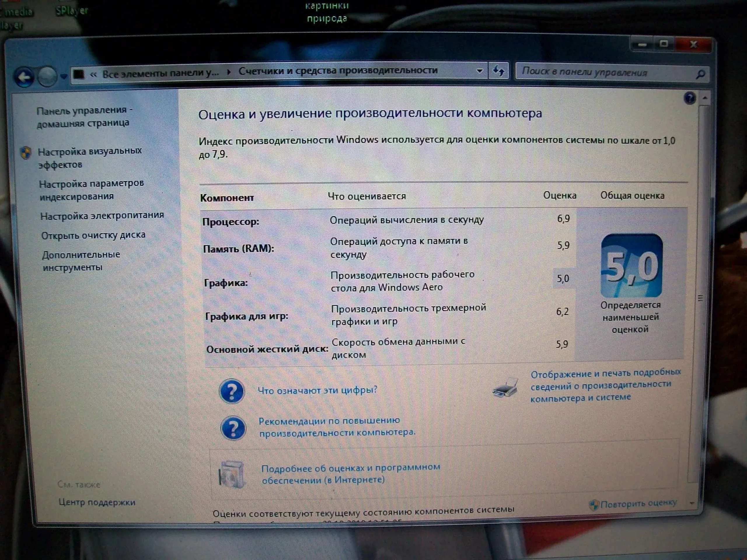Open 'Рекомендации по повышению производительности компьютера' link
Image resolution: width=747 pixels, height=560 pixels.
pos(337,427)
